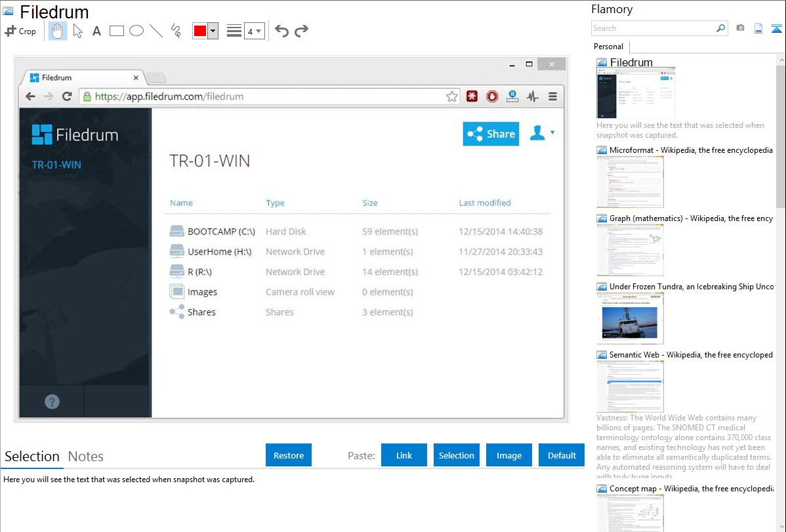Click the Flamory list scrollbar
Image resolution: width=786 pixels, height=532 pixels.
[x=781, y=135]
